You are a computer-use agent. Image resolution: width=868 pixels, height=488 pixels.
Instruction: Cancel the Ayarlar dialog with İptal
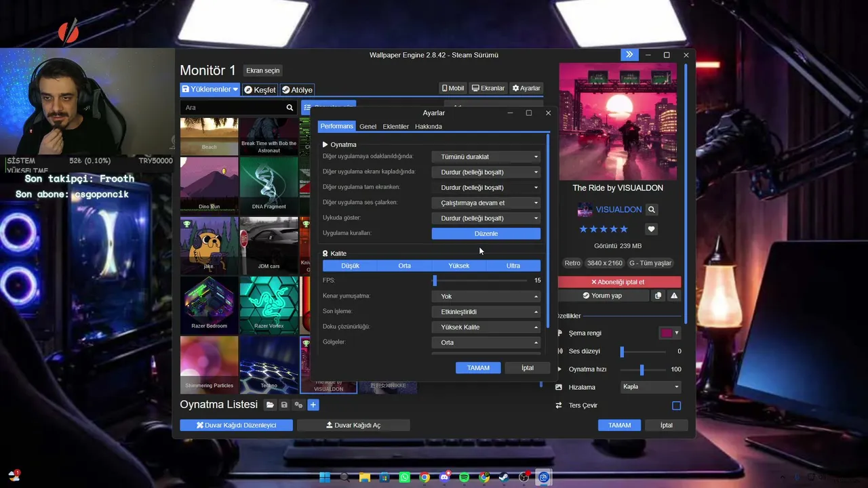click(528, 368)
